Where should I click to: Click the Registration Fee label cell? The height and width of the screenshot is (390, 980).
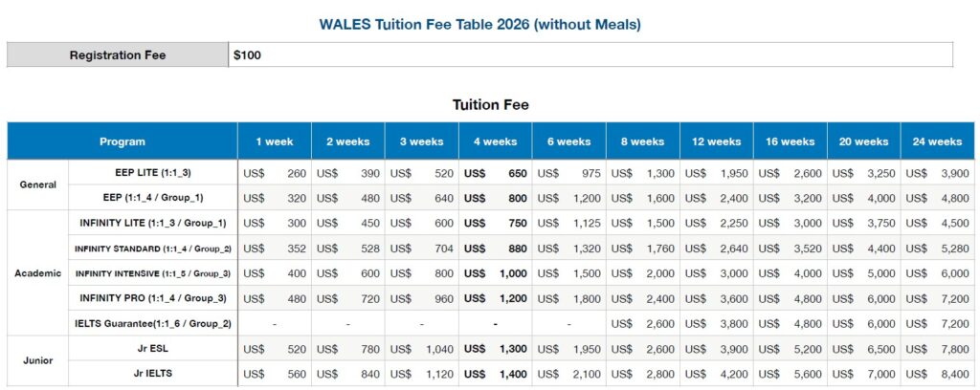[118, 55]
